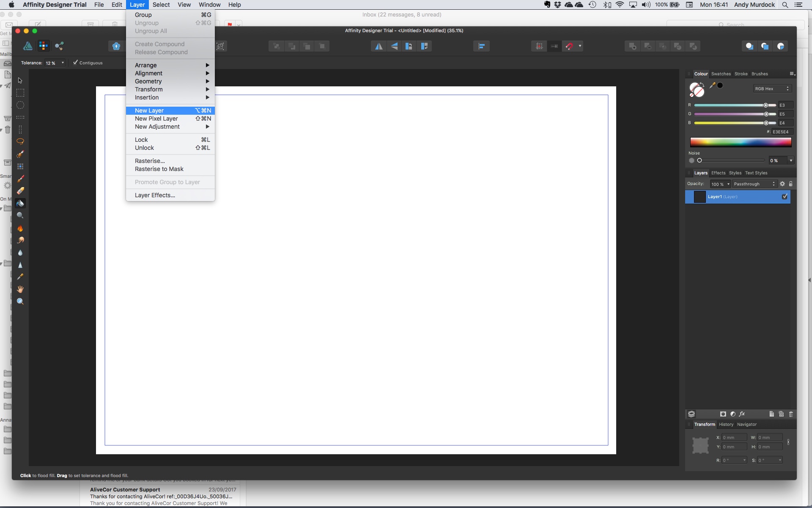Open the Tolerance percentage dropdown
812x508 pixels.
coord(63,63)
